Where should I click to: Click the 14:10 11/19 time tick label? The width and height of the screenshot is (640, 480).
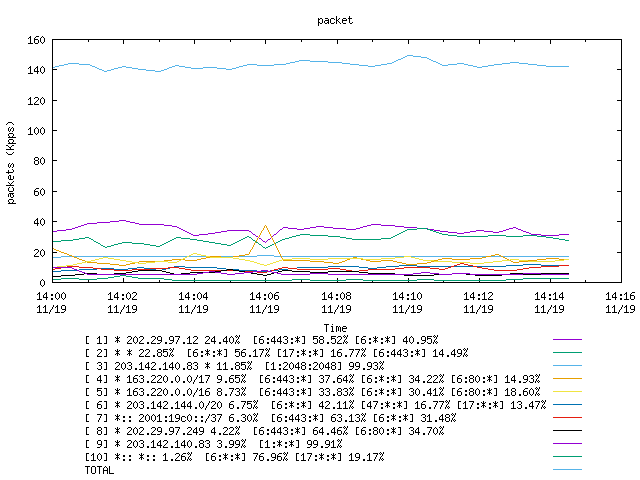(407, 302)
